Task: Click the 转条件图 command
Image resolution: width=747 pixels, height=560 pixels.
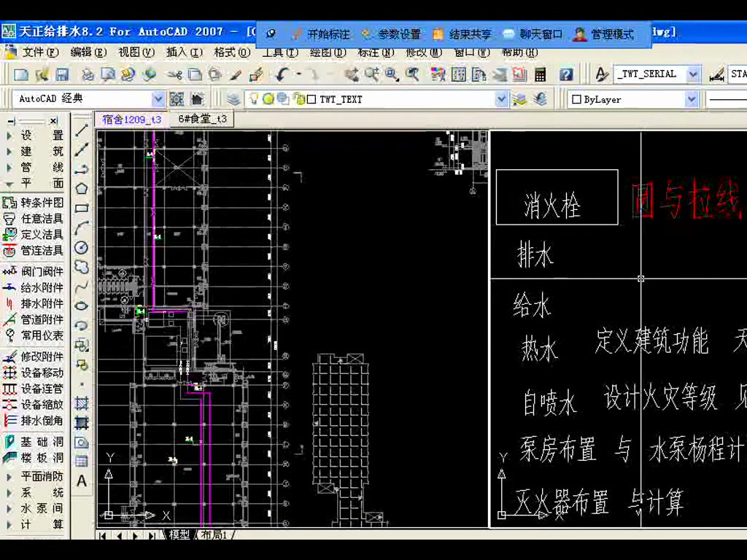Action: [x=33, y=203]
